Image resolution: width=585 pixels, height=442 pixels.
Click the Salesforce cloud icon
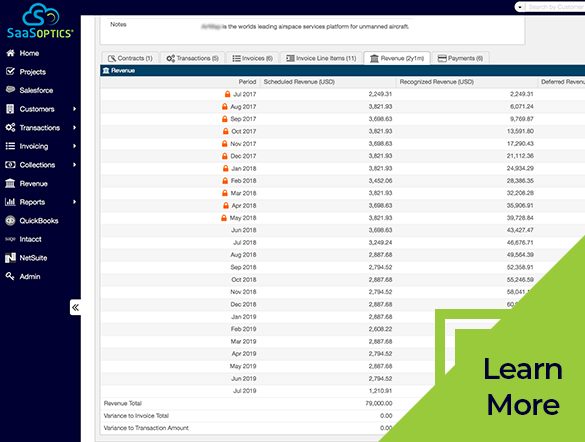10,90
